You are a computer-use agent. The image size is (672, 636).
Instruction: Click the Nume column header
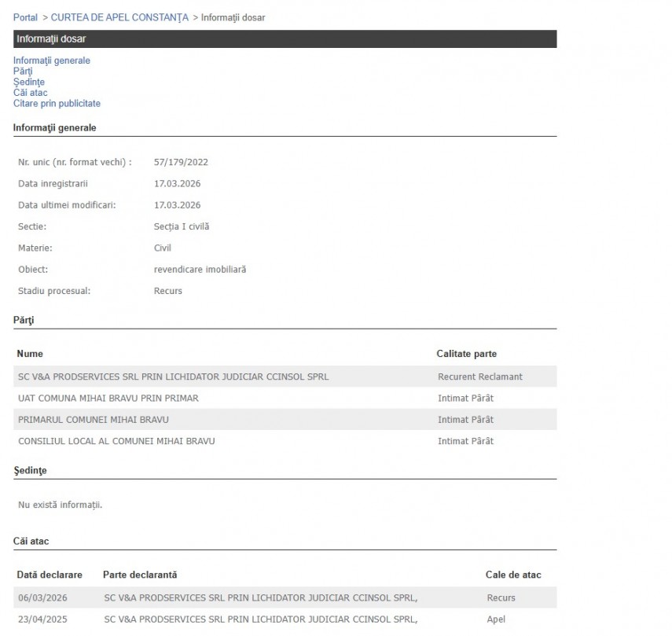(30, 354)
